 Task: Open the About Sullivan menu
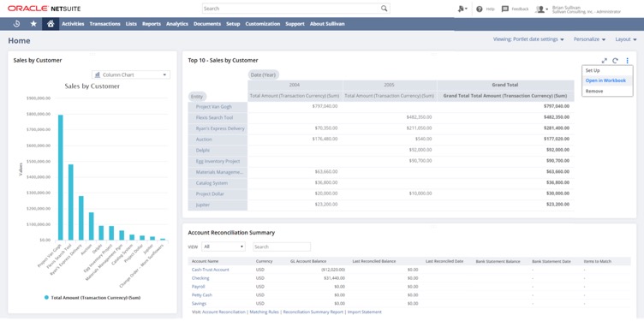[327, 24]
